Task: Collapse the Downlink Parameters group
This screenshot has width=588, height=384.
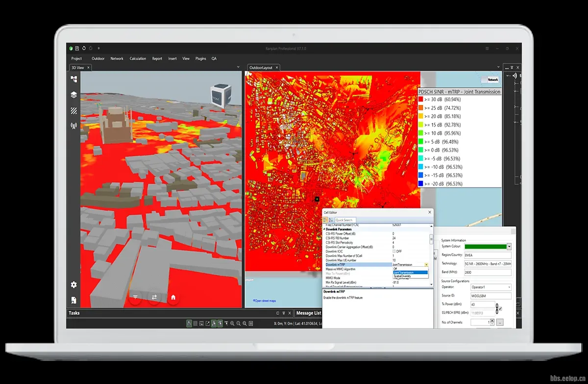Action: (324, 229)
